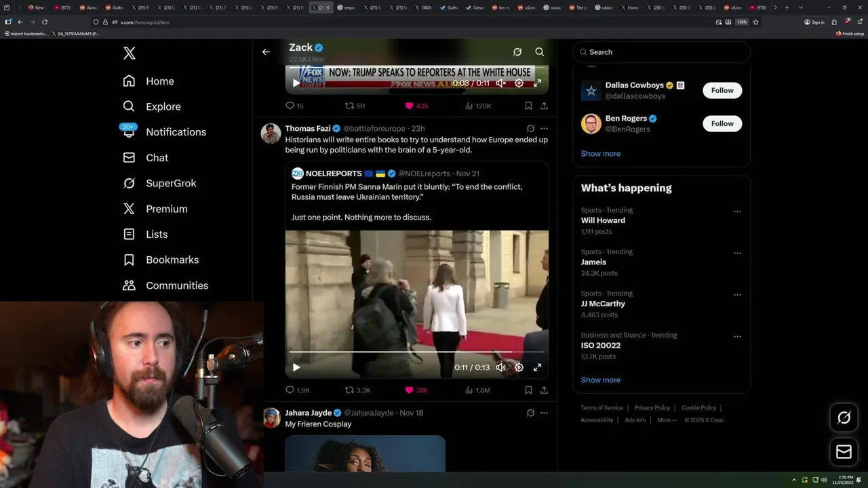This screenshot has height=488, width=868.
Task: Switch to the 'empe' Google tab
Action: point(347,7)
